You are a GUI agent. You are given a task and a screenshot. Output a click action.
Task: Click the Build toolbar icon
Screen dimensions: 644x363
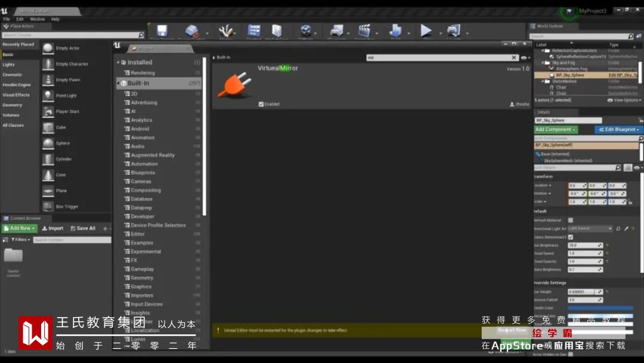[x=395, y=31]
